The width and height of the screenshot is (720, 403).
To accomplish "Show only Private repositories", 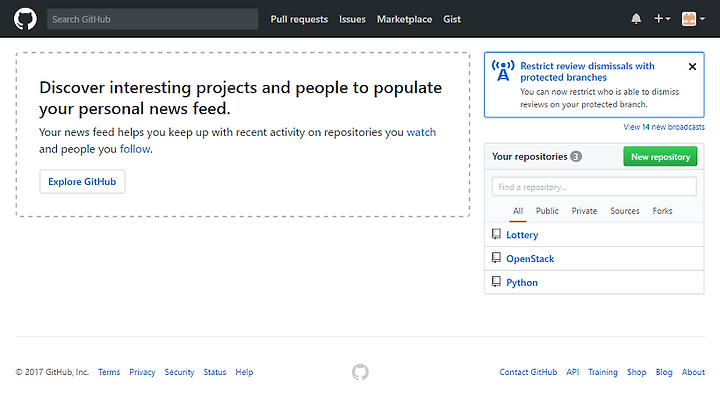I will coord(584,211).
